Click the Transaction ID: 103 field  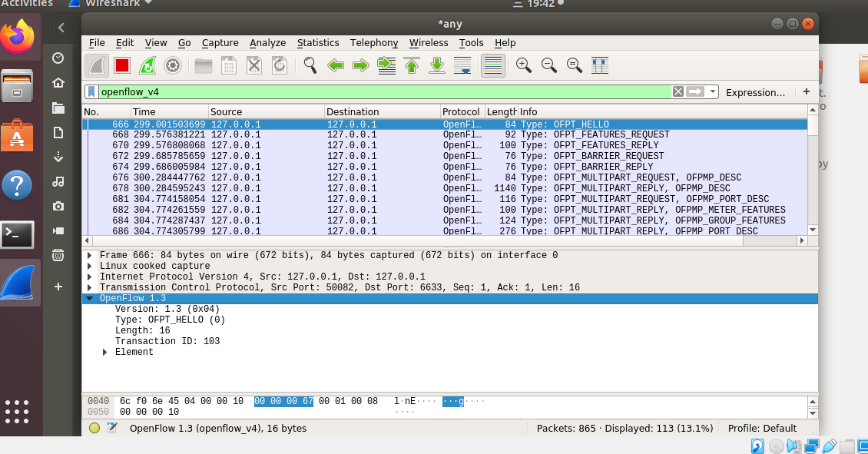tap(167, 341)
